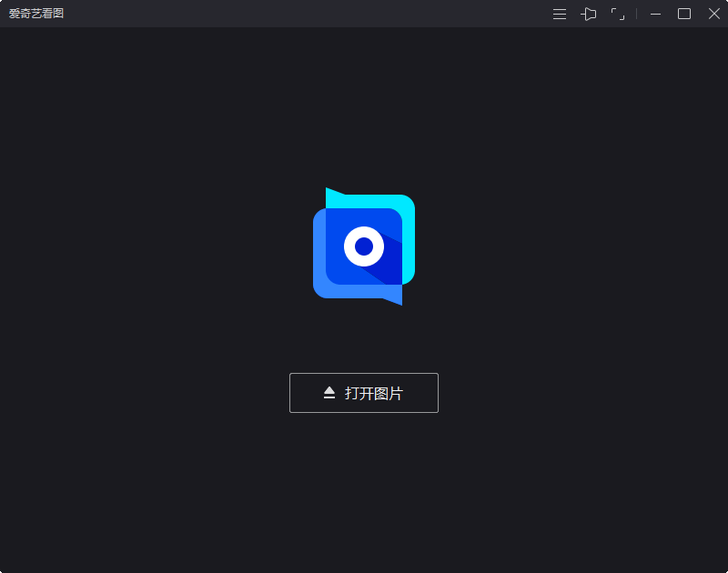Screen dimensions: 728x573
Task: Toggle always-on-top with the pin icon
Action: click(589, 14)
